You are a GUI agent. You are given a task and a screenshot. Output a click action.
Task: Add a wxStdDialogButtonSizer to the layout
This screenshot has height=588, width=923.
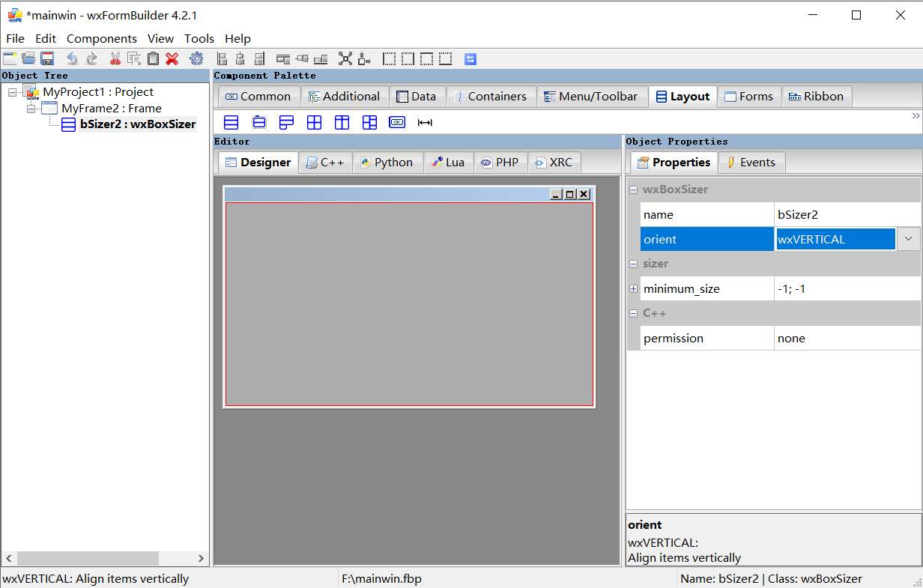tap(397, 121)
